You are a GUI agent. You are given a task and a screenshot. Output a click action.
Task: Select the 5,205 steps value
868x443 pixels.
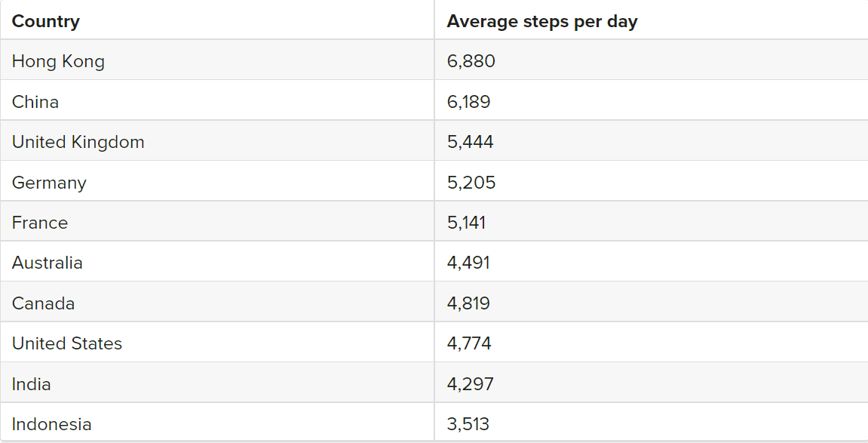click(471, 183)
